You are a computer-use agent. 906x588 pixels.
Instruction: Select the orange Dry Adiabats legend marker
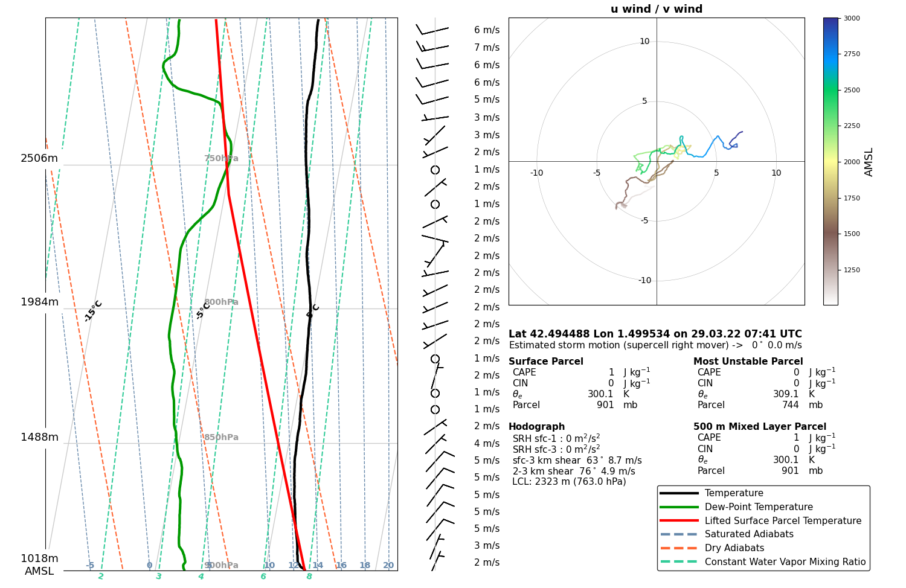(679, 548)
